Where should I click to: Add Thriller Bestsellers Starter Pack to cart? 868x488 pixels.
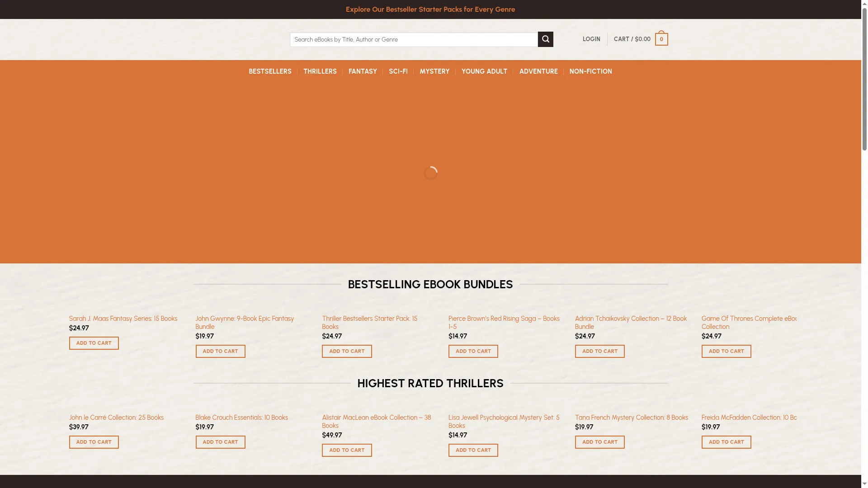click(347, 351)
